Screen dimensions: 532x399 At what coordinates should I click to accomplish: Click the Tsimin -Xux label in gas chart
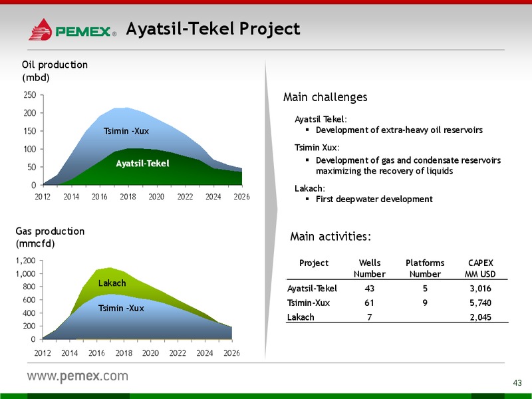pos(121,308)
